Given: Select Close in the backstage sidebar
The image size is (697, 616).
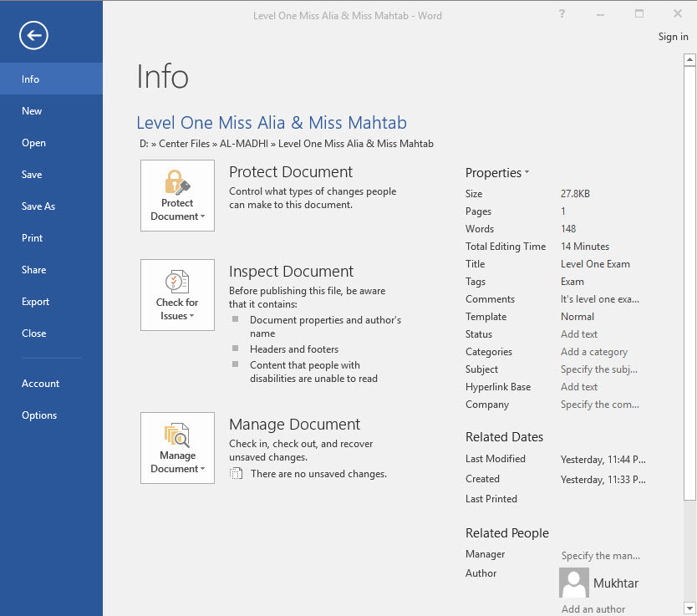Looking at the screenshot, I should tap(51, 333).
